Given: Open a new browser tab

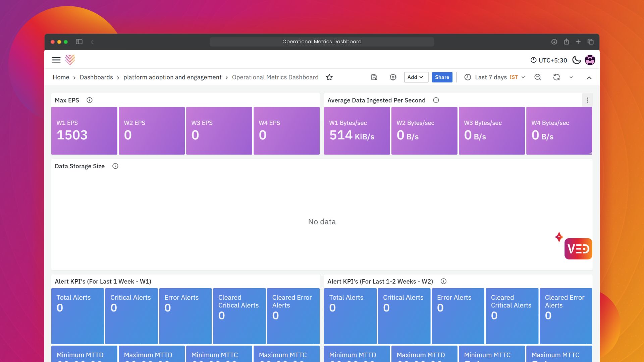Looking at the screenshot, I should 578,42.
